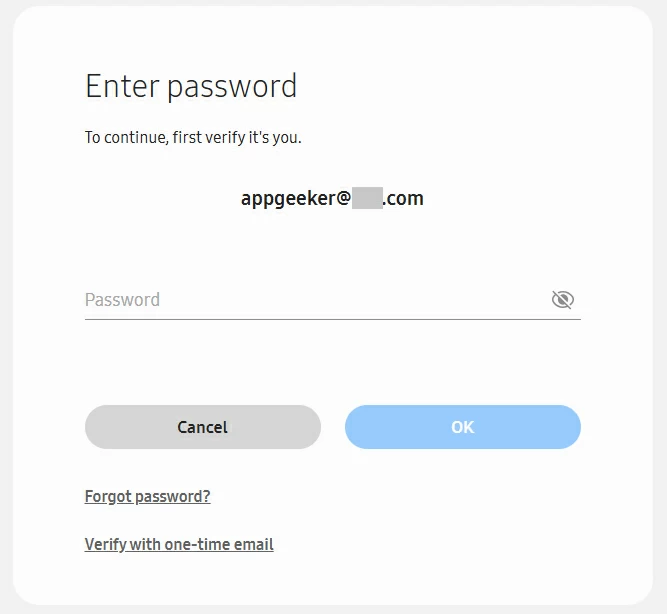Start password recovery via Forgot password?
Image resolution: width=667 pixels, height=614 pixels.
pos(147,496)
